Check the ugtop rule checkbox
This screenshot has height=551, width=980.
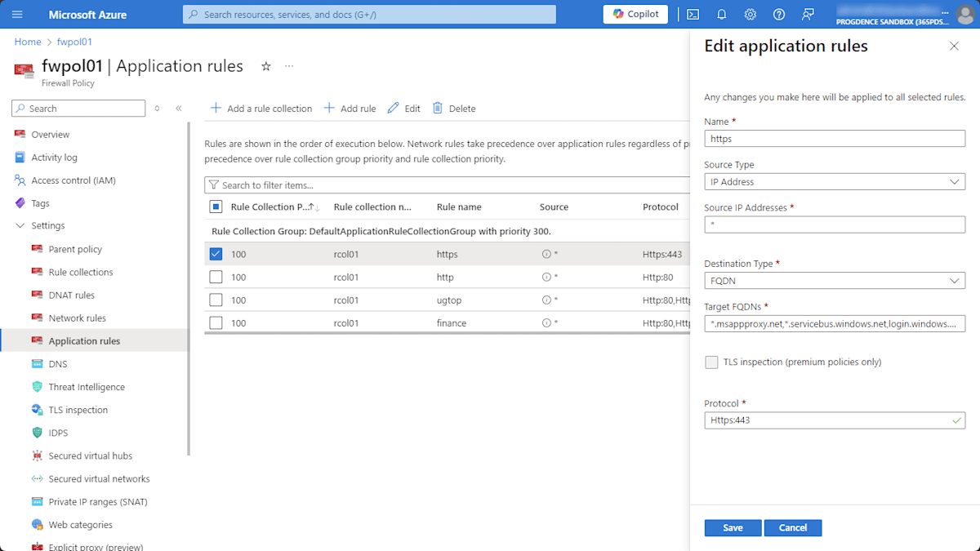[x=216, y=300]
